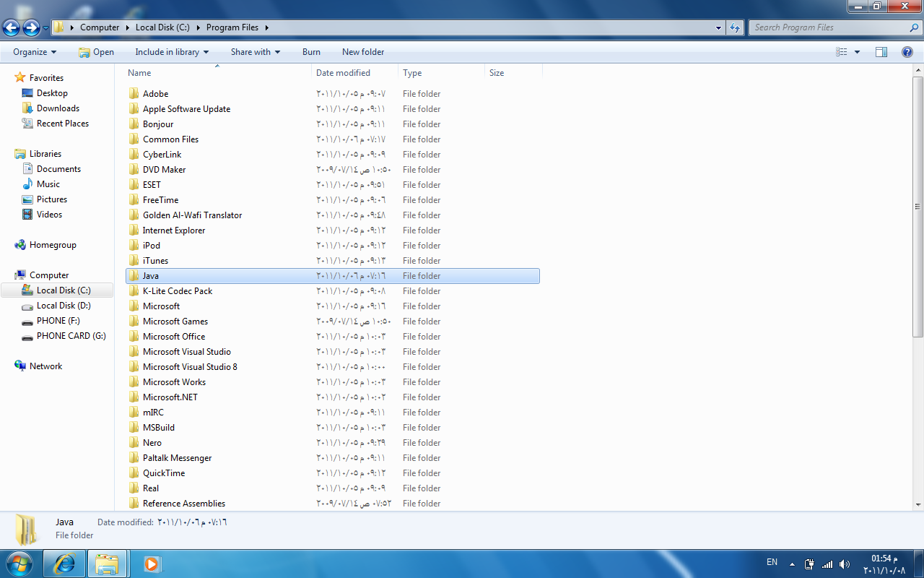
Task: Select PHONE CARD (G:) drive
Action: 71,336
